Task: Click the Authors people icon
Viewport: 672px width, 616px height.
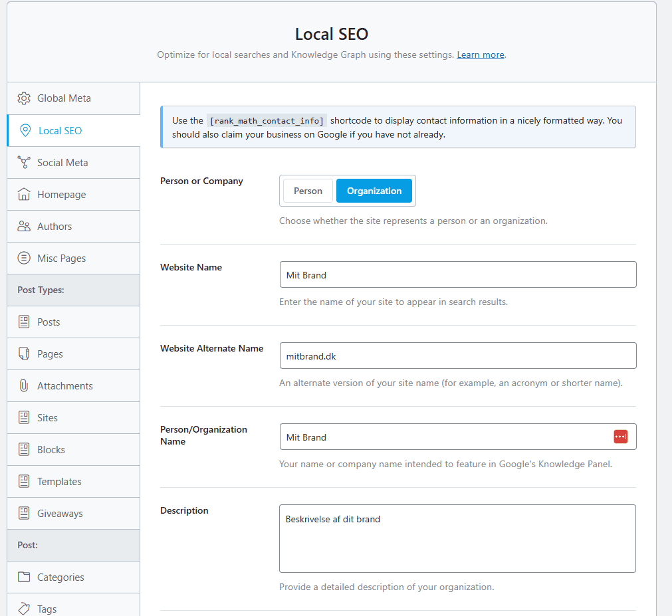Action: (x=24, y=227)
